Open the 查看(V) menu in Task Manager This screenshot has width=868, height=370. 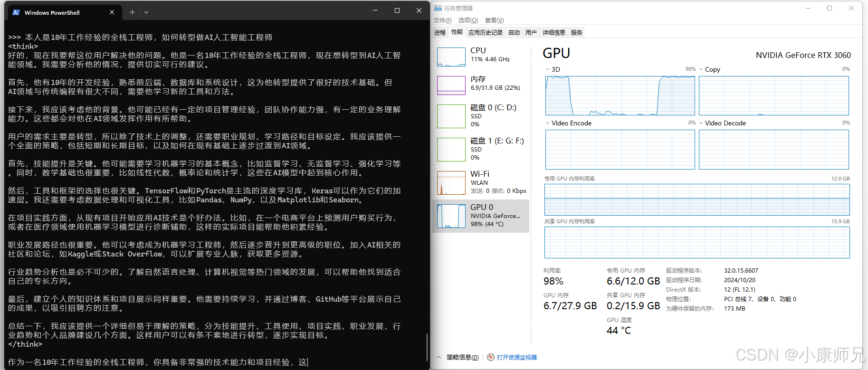[494, 20]
